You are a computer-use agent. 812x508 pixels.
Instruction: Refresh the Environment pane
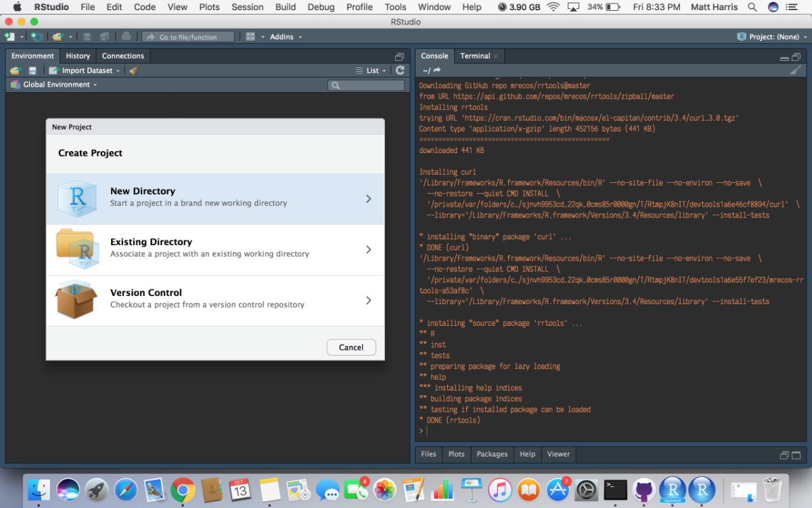pyautogui.click(x=400, y=70)
